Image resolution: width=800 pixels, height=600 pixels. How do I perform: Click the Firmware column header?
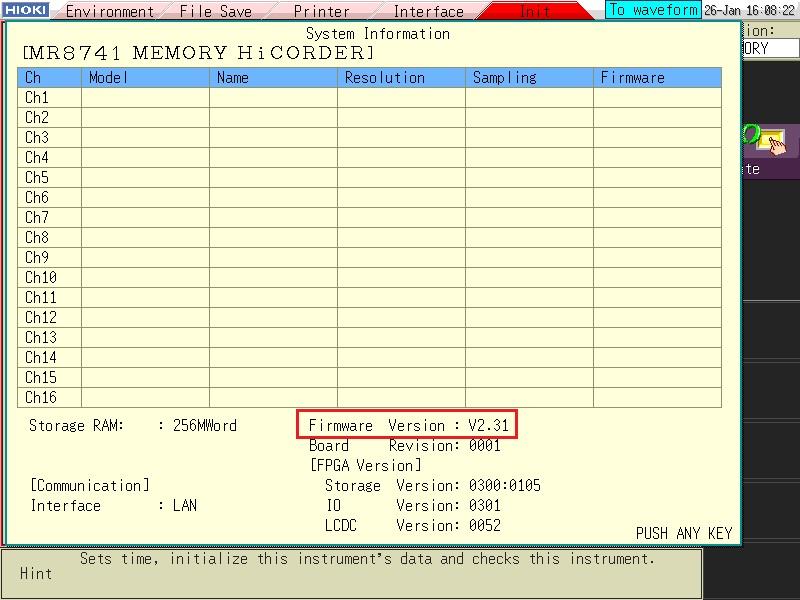(x=658, y=78)
